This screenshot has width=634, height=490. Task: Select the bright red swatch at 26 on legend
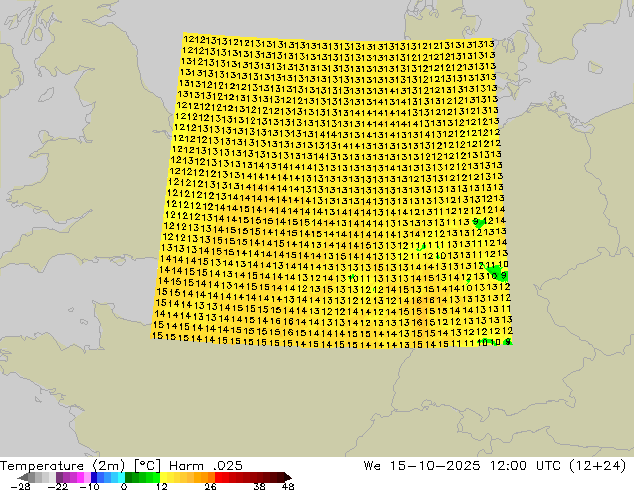(218, 477)
